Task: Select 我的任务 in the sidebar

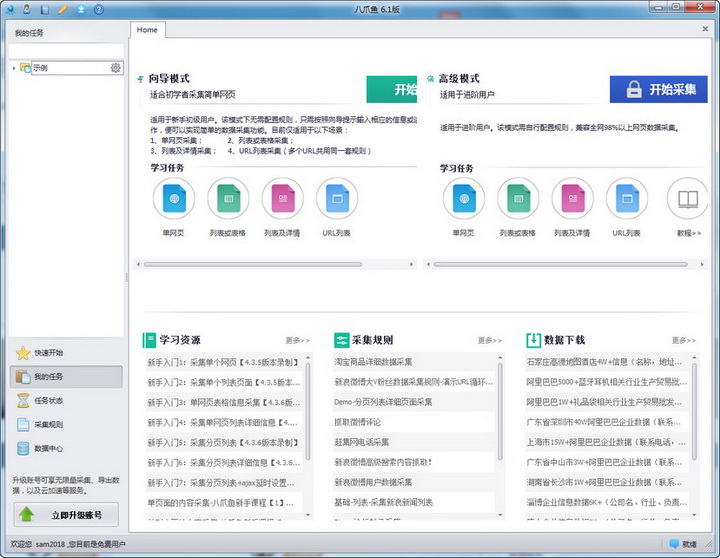Action: click(66, 377)
